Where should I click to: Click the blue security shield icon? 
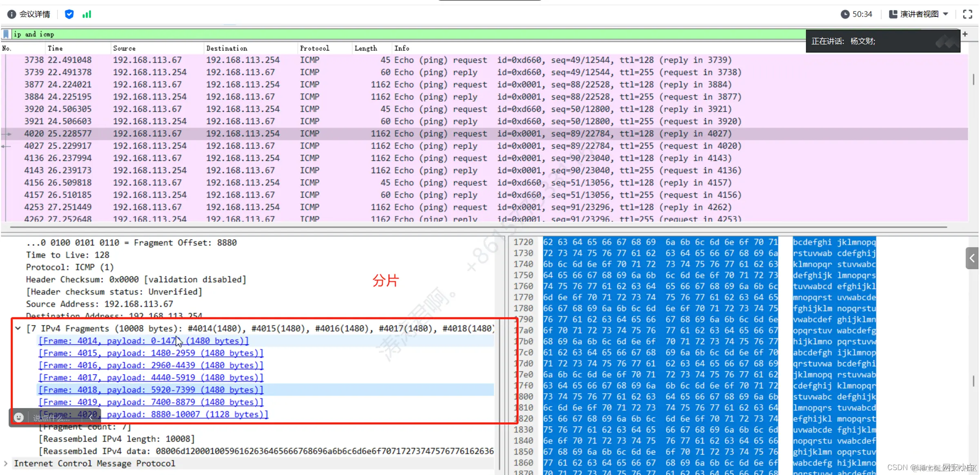pyautogui.click(x=69, y=14)
